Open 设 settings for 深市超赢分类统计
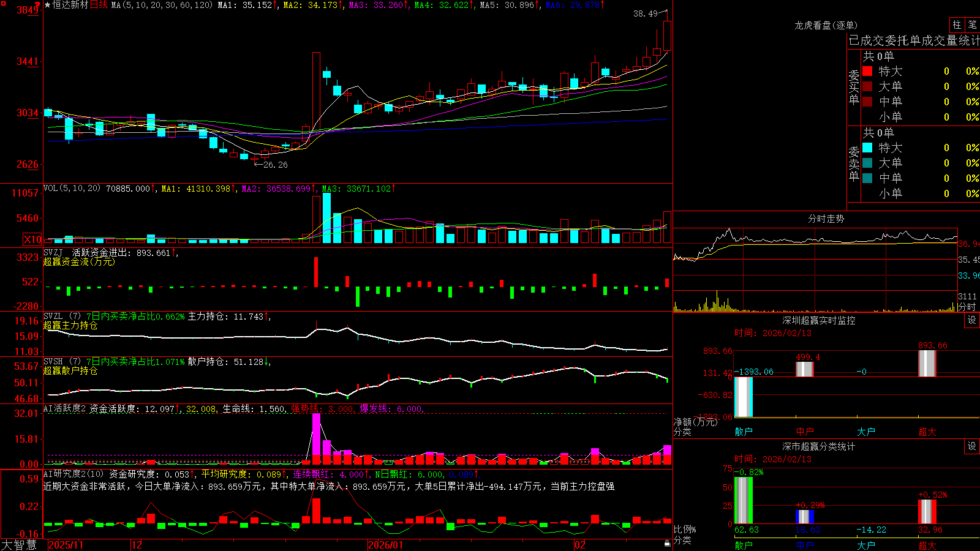This screenshot has height=551, width=980. (x=972, y=446)
